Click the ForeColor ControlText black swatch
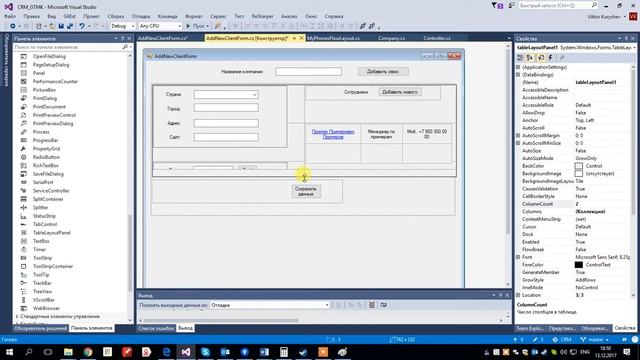Image resolution: width=640 pixels, height=360 pixels. (578, 265)
